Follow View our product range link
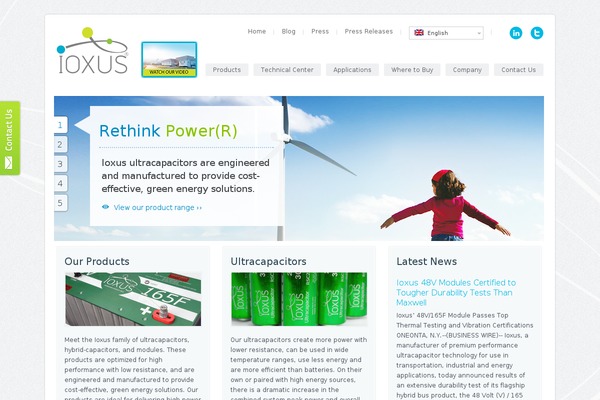The height and width of the screenshot is (400, 600). pos(158,207)
